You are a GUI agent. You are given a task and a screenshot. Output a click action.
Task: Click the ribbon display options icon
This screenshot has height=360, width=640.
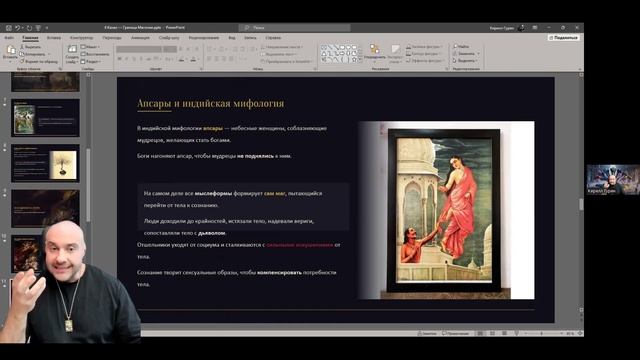click(535, 28)
